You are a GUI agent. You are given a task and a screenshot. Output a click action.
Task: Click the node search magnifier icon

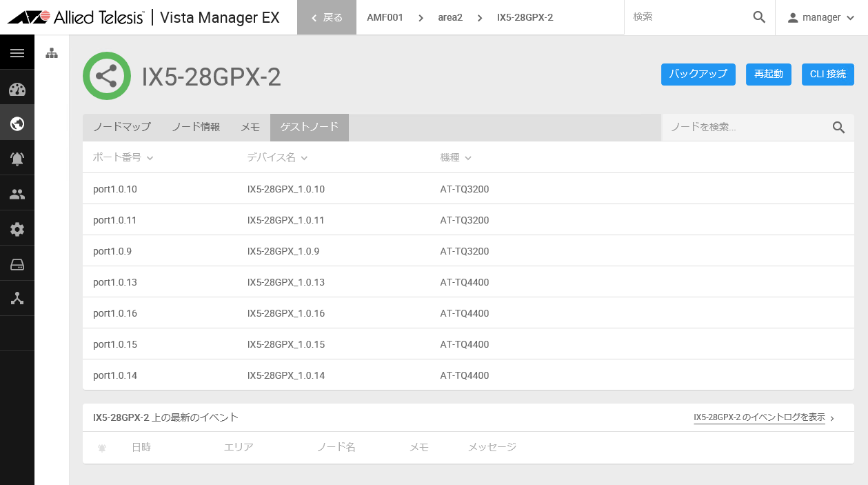(x=838, y=127)
